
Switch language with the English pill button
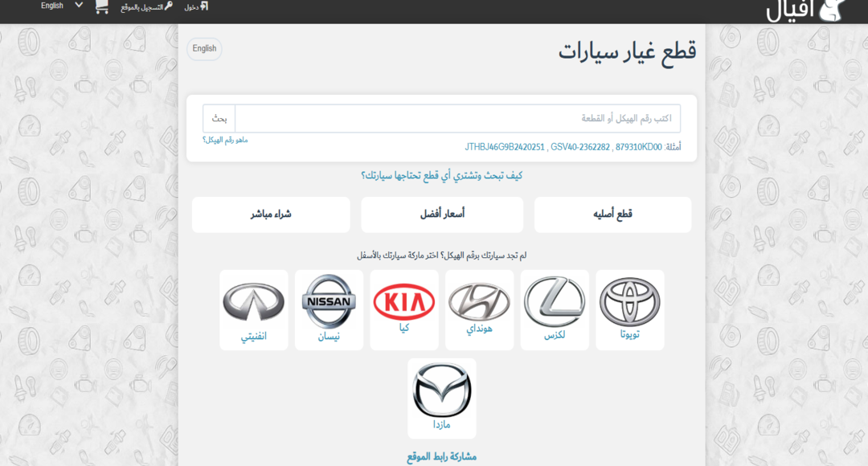click(x=204, y=49)
